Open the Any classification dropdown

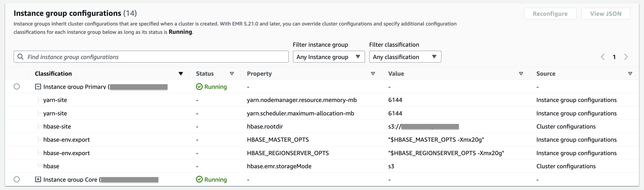click(x=405, y=57)
